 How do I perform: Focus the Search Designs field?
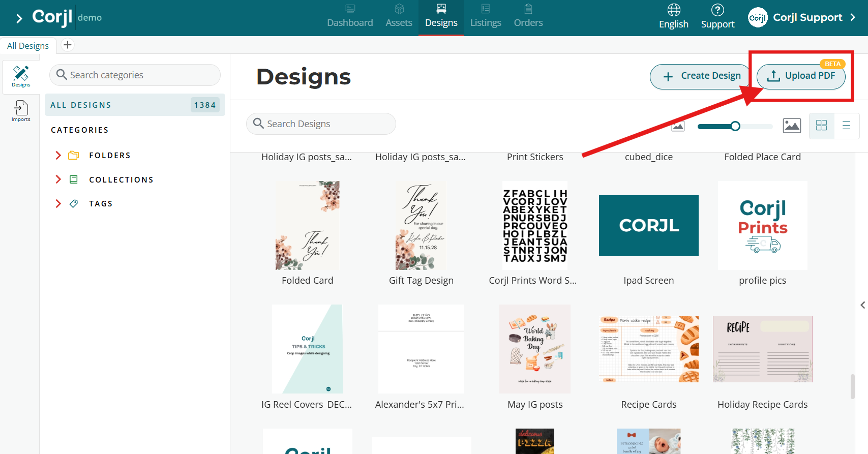[321, 124]
